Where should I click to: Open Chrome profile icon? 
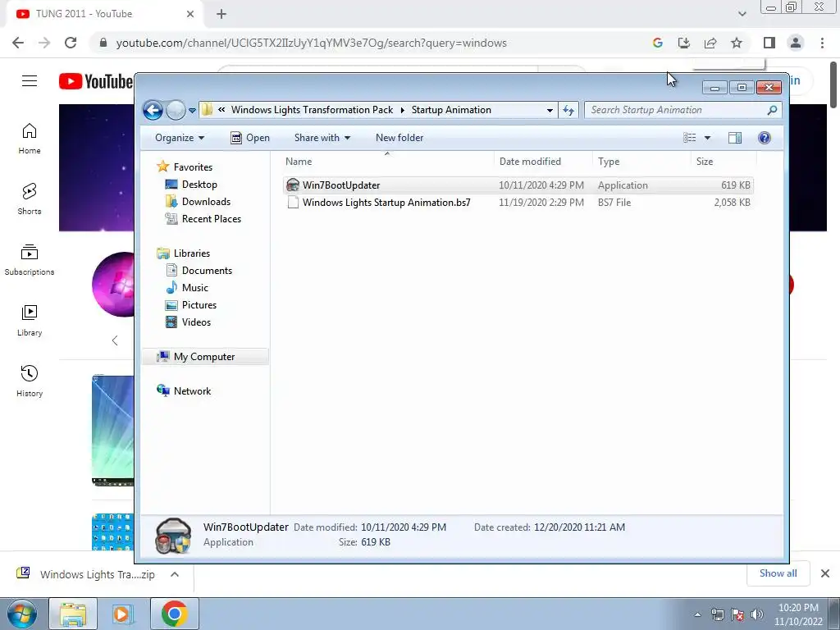coord(796,43)
